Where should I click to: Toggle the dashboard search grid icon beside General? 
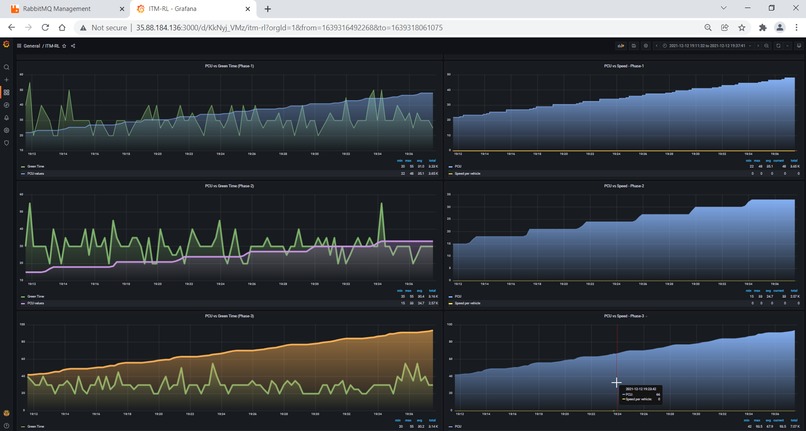pos(19,46)
